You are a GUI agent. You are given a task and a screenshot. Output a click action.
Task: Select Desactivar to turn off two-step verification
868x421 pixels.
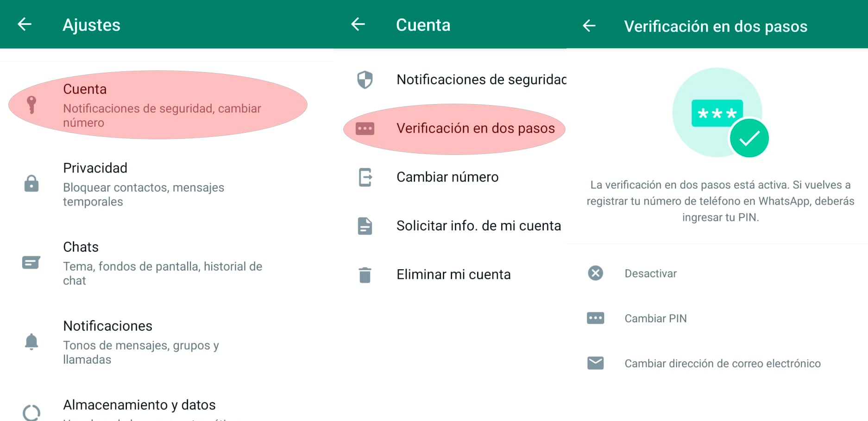(650, 273)
